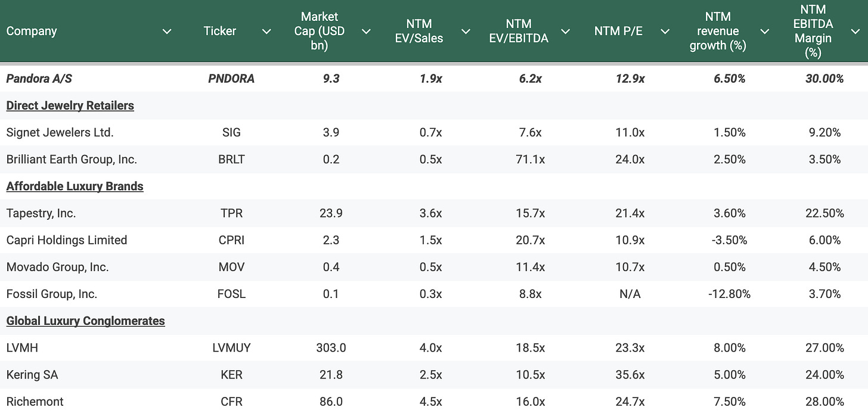Select the Signet Jewelers Ltd. cell
The height and width of the screenshot is (413, 868).
(x=60, y=132)
